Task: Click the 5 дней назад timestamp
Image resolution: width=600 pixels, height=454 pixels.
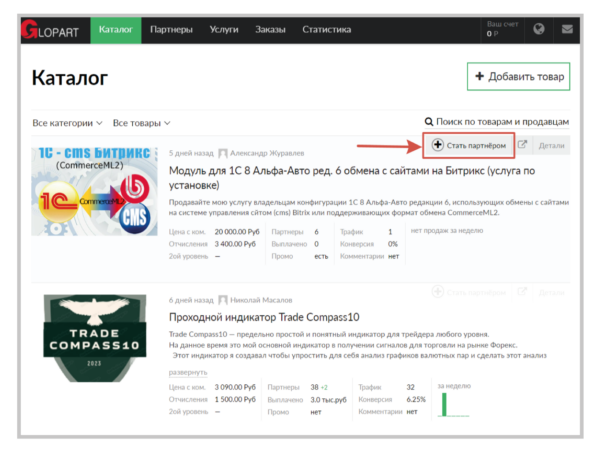Action: pyautogui.click(x=191, y=153)
